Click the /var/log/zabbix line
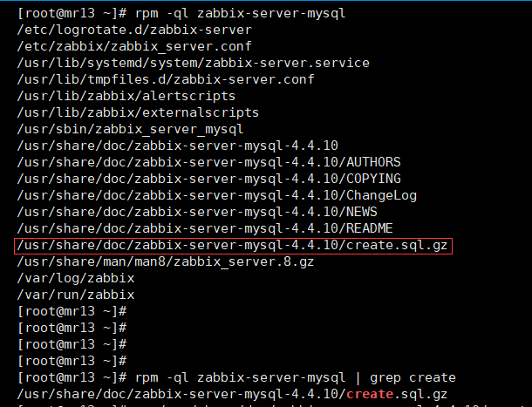 tap(76, 279)
